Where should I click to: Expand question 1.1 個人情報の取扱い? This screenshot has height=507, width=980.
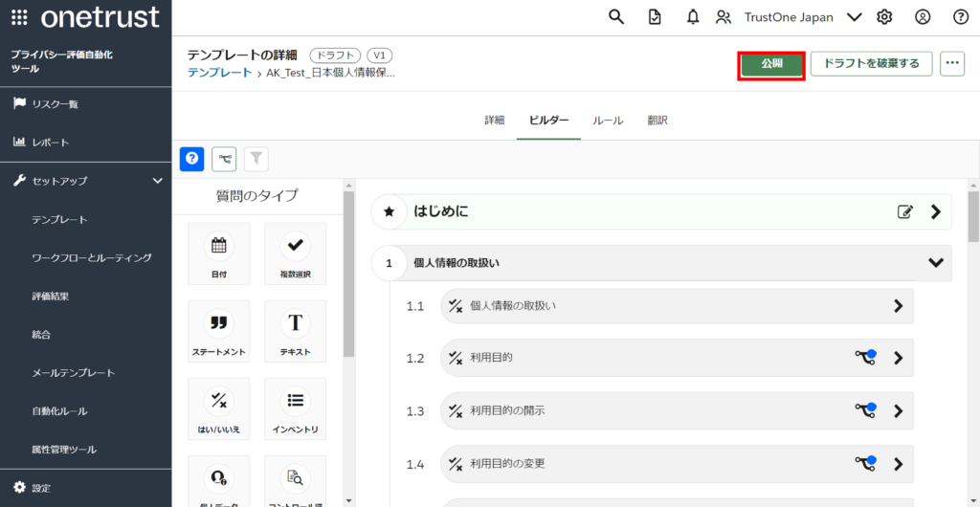898,306
